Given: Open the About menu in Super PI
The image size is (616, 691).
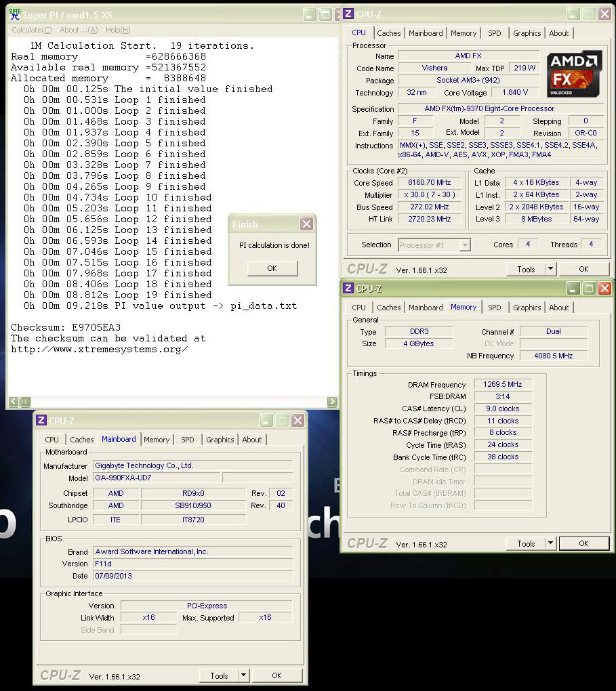Looking at the screenshot, I should click(x=79, y=30).
